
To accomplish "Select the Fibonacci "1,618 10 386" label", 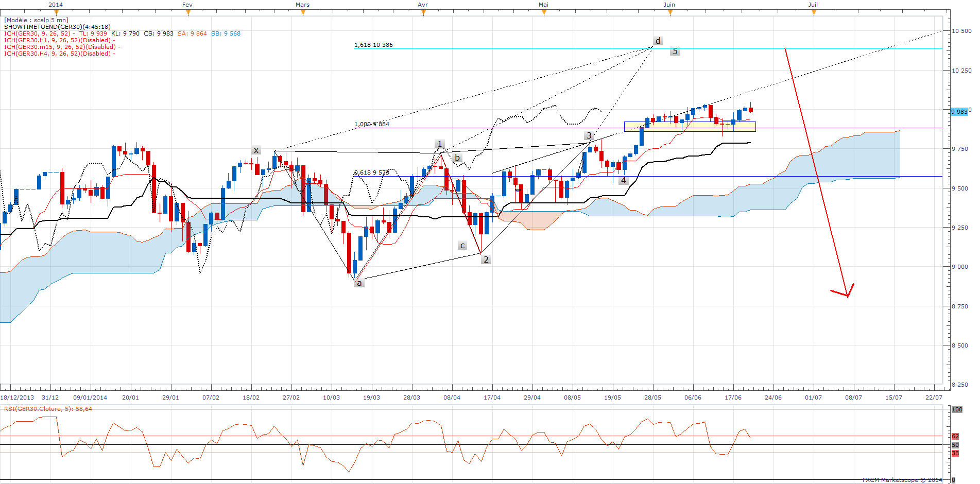I will (x=373, y=45).
